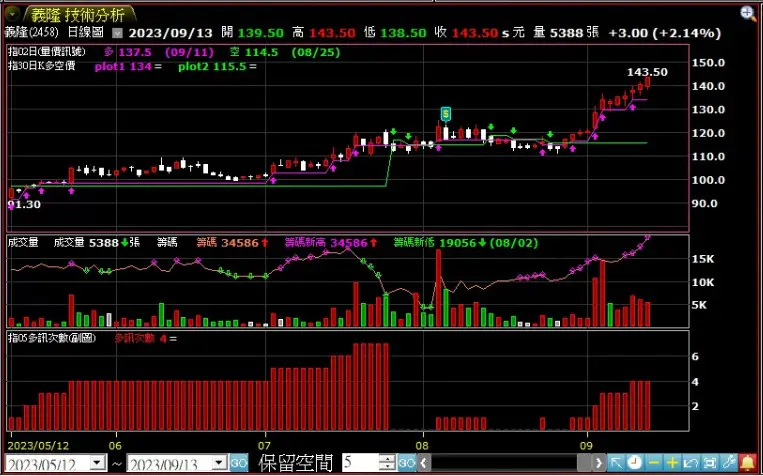
Task: Click the 08 month marker on time axis
Action: [423, 445]
